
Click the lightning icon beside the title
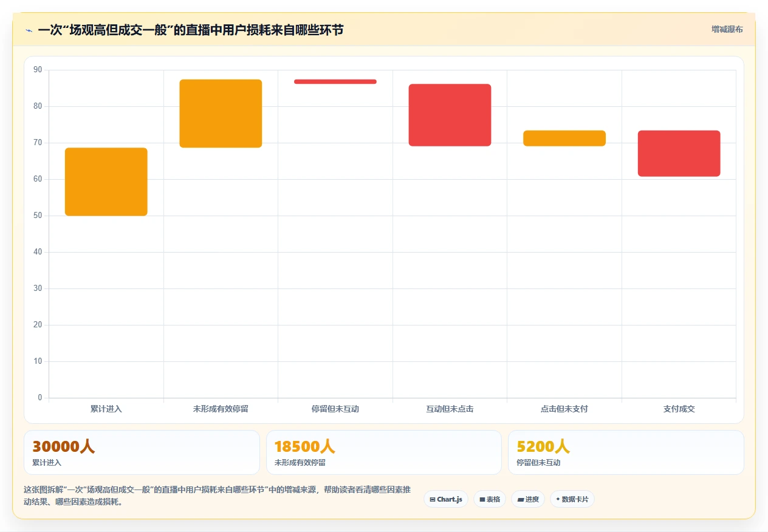pos(29,30)
